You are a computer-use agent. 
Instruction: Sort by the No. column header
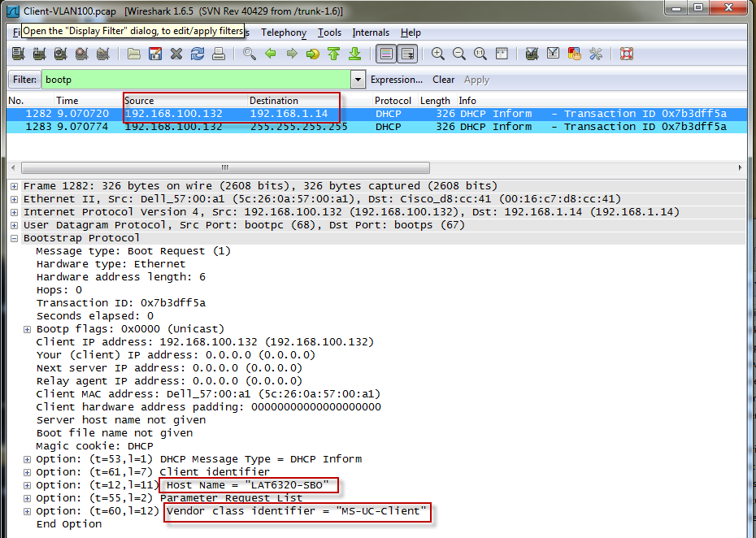[30, 100]
